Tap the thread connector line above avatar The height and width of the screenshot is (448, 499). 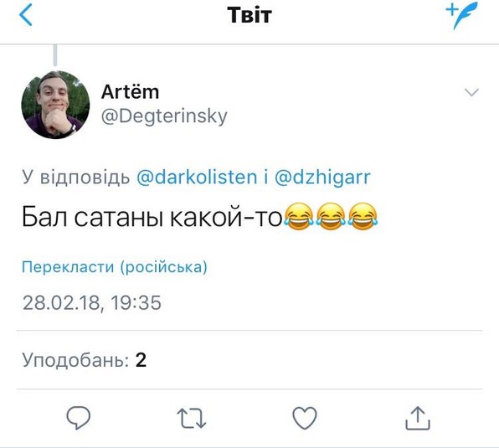tap(55, 55)
